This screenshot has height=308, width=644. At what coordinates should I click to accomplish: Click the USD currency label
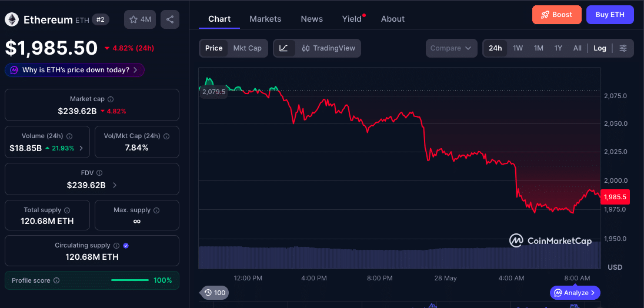(x=615, y=267)
